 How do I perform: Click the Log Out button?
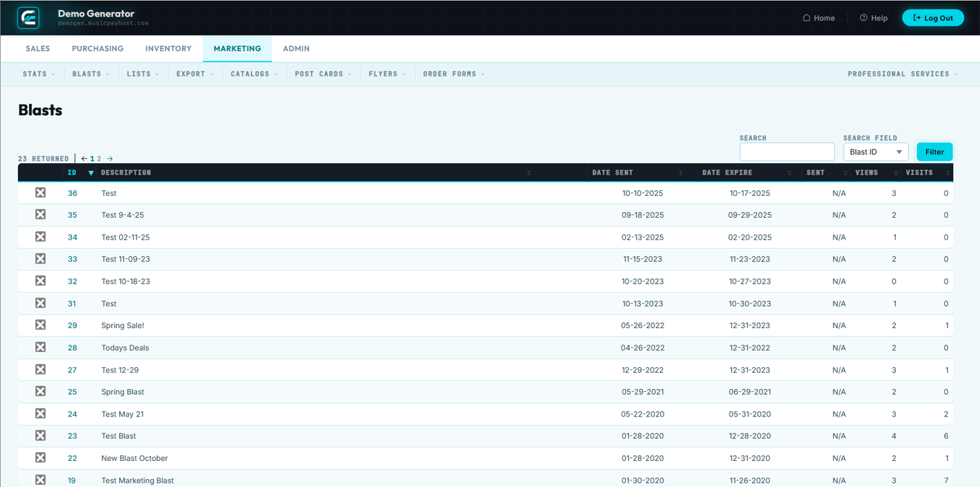tap(933, 17)
